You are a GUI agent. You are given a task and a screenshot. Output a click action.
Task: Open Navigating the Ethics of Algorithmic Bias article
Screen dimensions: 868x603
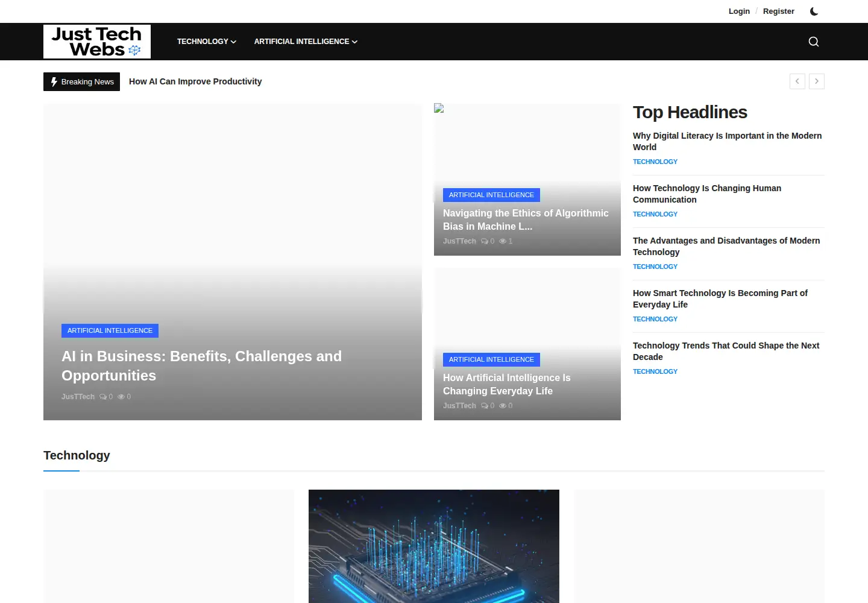click(526, 220)
